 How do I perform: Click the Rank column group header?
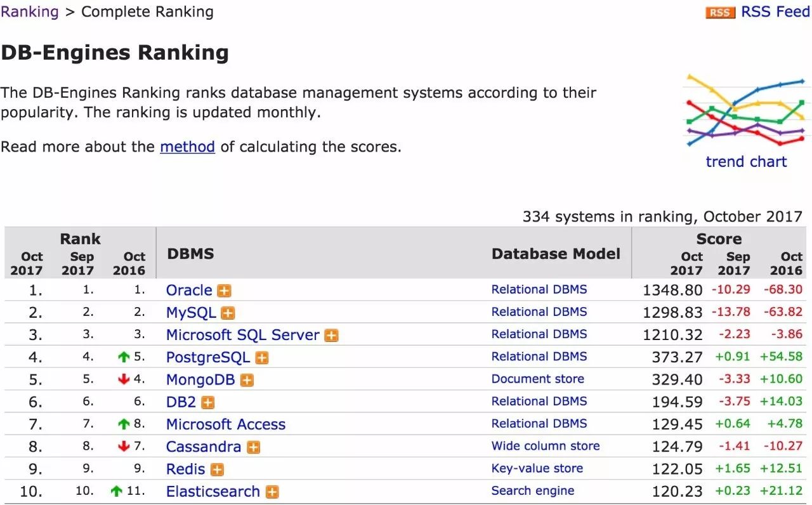[x=80, y=239]
